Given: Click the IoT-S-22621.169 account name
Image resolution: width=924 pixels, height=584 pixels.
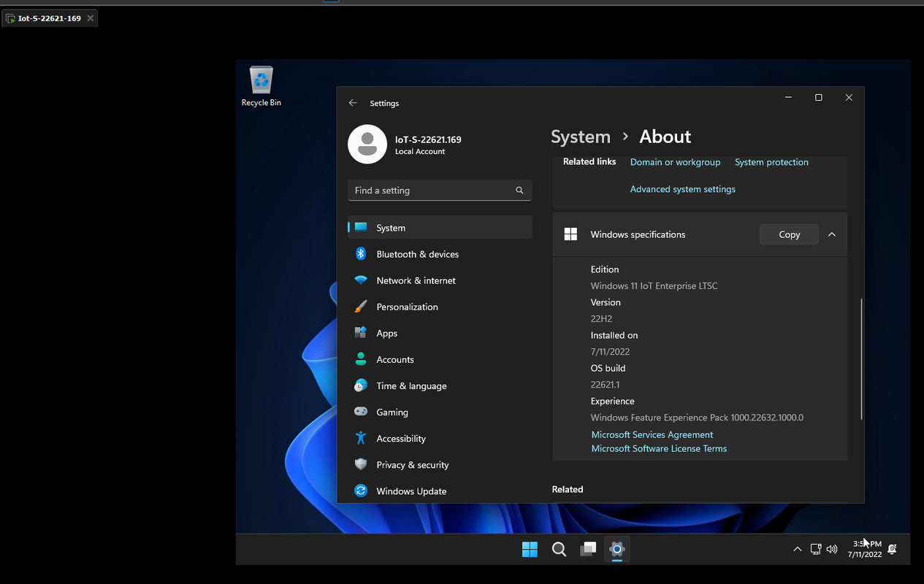Looking at the screenshot, I should 428,139.
